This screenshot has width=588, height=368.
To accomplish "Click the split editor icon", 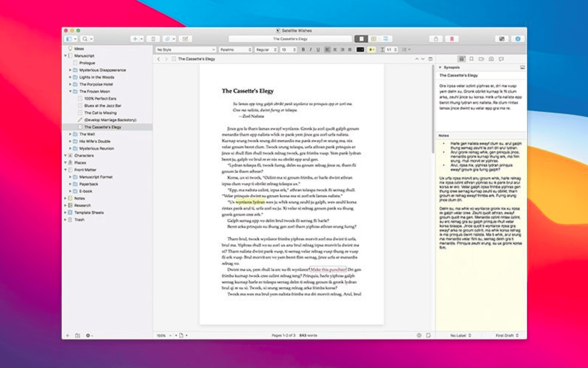I will click(x=430, y=59).
